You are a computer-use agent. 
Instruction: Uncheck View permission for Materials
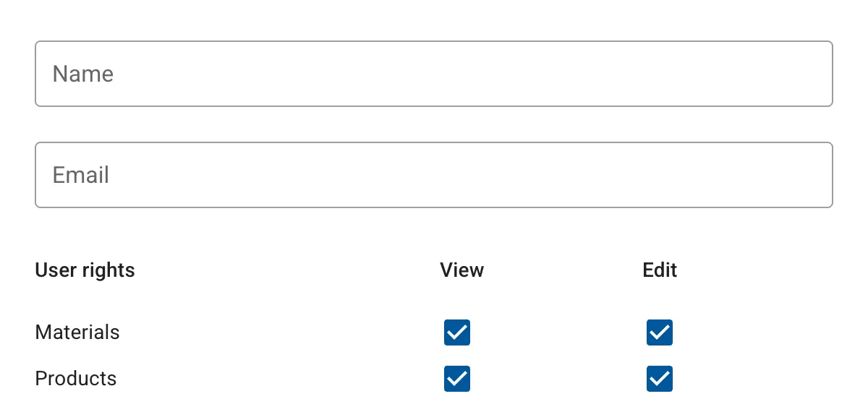click(457, 332)
